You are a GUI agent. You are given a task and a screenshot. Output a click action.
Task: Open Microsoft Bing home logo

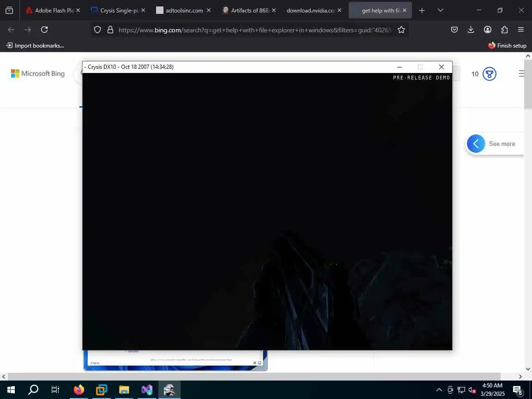[38, 73]
